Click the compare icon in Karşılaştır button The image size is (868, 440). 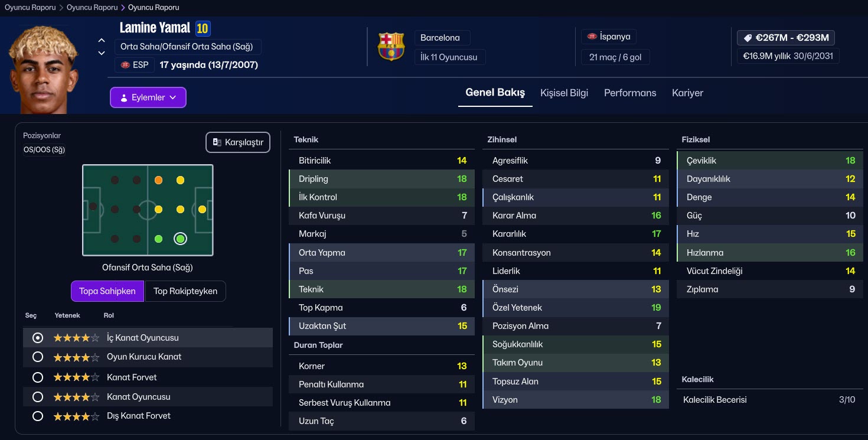point(217,142)
